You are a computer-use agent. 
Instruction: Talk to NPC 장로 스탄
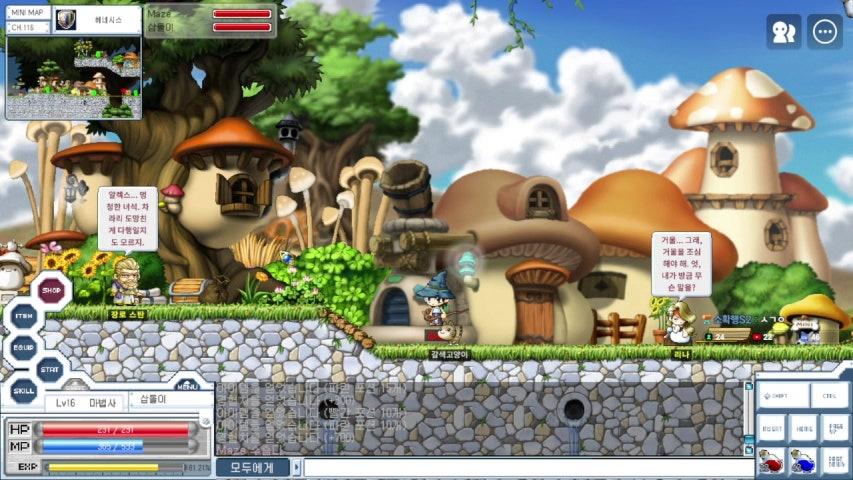[128, 282]
